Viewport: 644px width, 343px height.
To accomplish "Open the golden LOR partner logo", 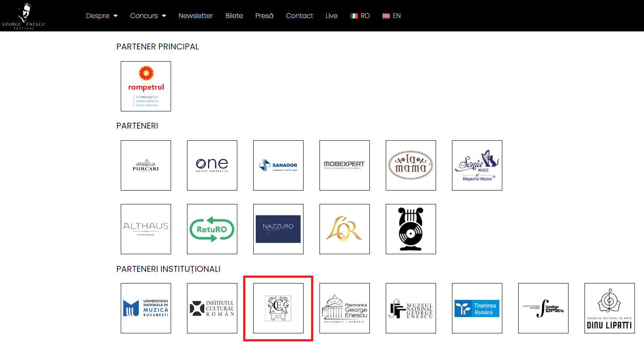I will [x=345, y=229].
